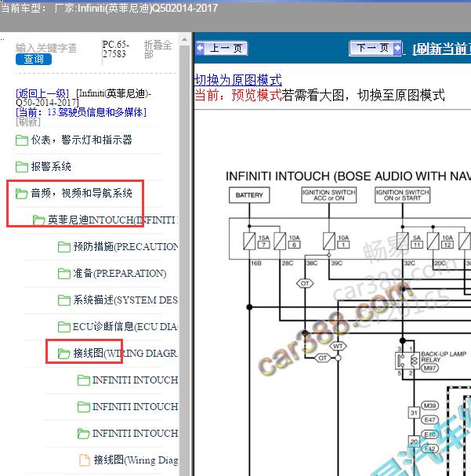Collapse 接线图(WIRING DIAGR tree item
This screenshot has width=471, height=476.
pyautogui.click(x=125, y=353)
